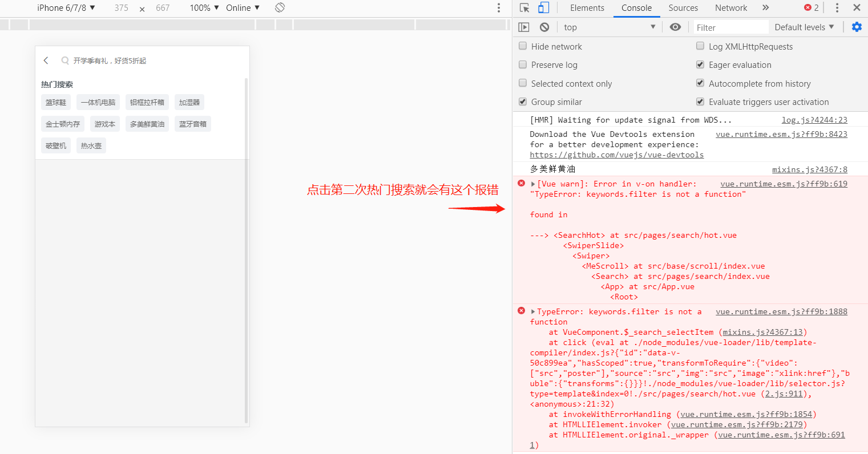Screen dimensions: 868x454
Task: Check Selected context only option
Action: coord(523,83)
